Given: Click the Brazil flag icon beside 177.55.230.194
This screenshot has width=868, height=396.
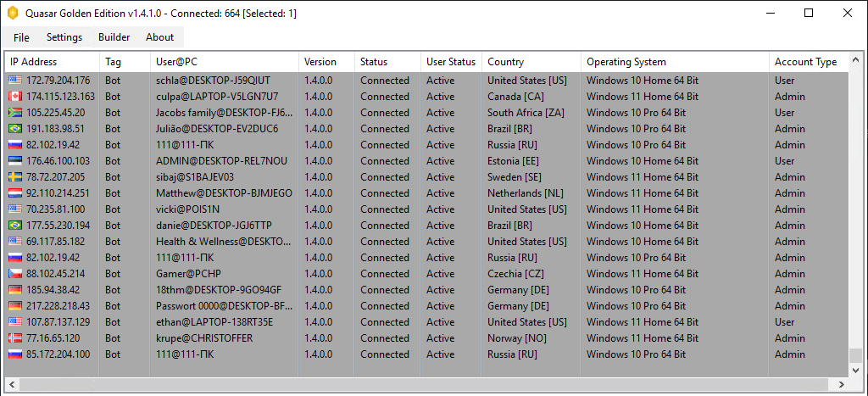Looking at the screenshot, I should point(15,226).
